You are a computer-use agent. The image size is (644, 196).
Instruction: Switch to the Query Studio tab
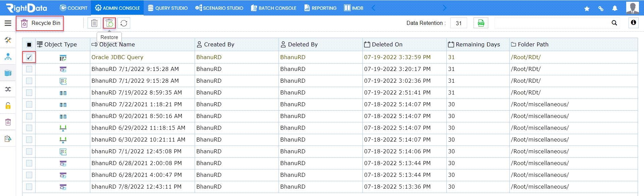coord(167,8)
